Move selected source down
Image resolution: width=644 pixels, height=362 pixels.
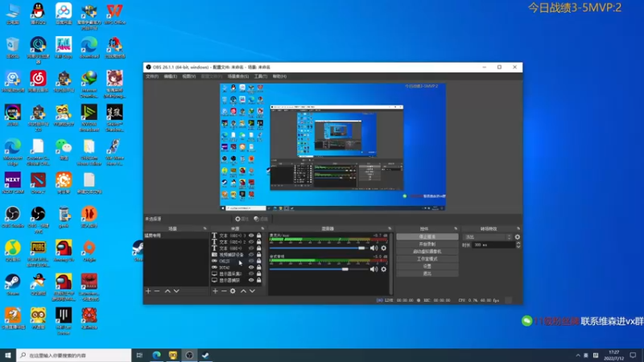(x=252, y=291)
